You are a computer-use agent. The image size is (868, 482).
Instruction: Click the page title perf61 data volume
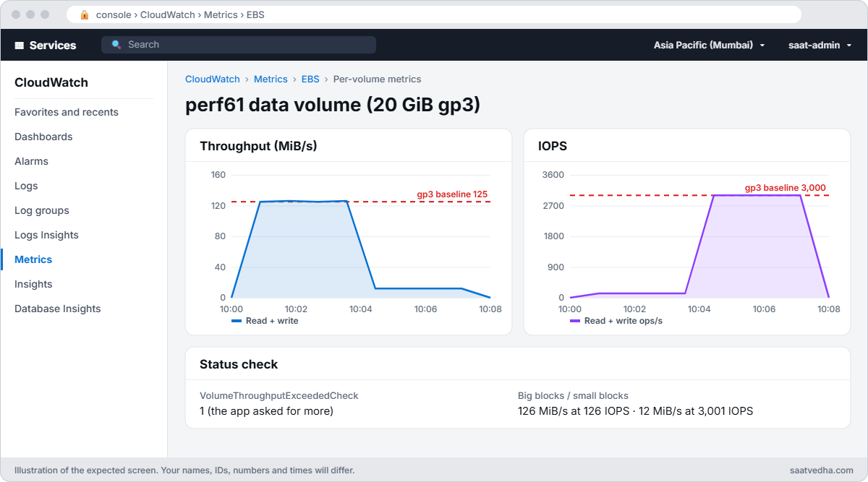pyautogui.click(x=333, y=105)
